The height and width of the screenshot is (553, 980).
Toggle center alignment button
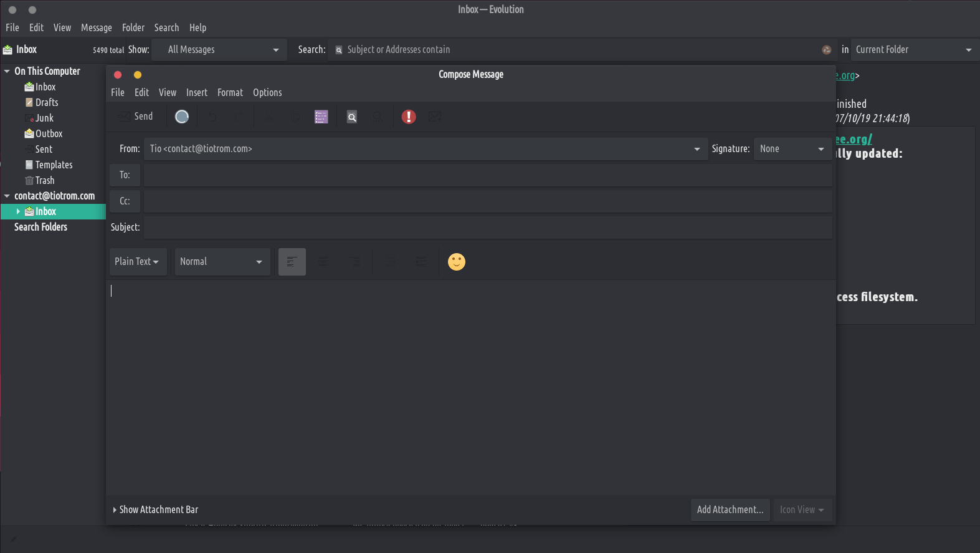[323, 262]
